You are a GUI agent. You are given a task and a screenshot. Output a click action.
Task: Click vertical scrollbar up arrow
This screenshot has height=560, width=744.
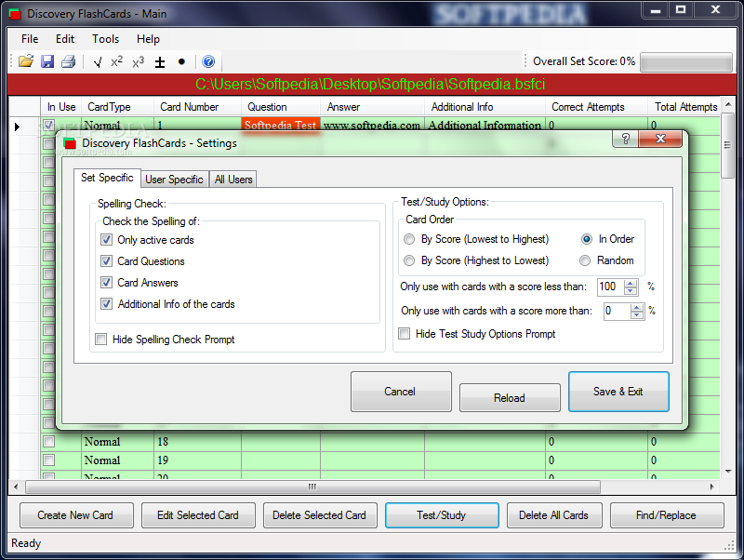(x=728, y=104)
